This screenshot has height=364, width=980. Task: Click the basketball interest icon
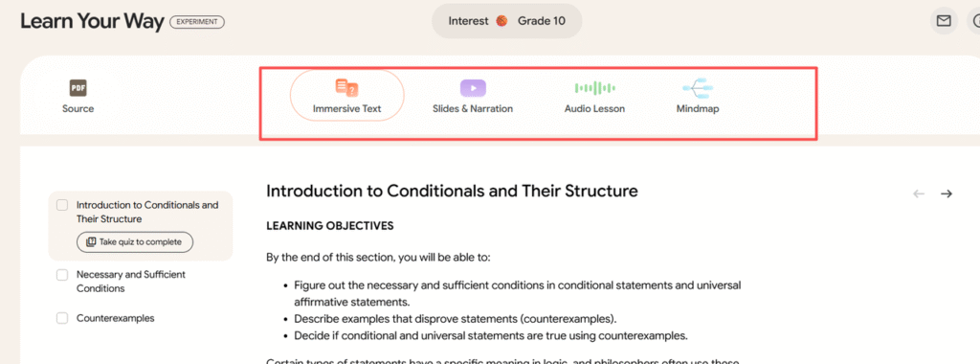501,21
